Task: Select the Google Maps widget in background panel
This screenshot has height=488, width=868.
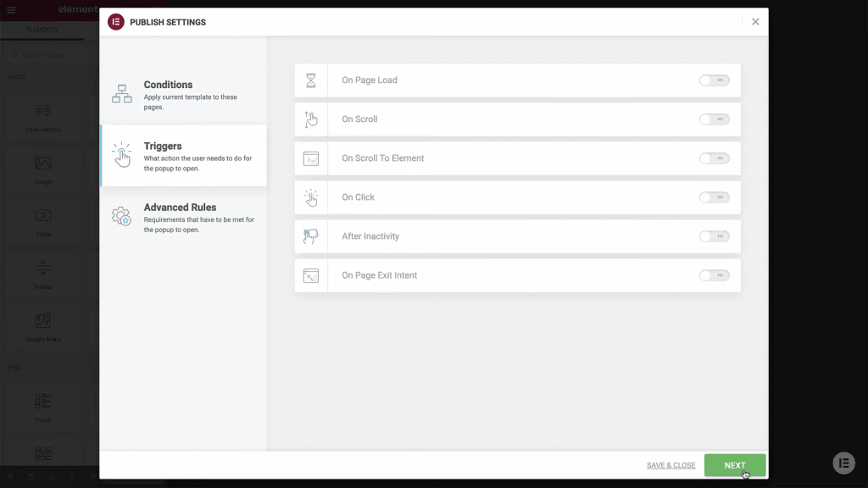Action: (43, 326)
